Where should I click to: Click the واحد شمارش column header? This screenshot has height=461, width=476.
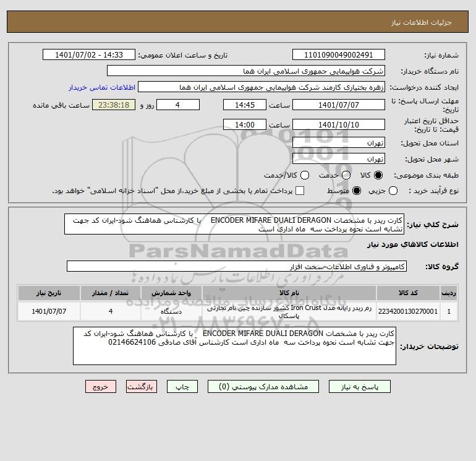pyautogui.click(x=171, y=293)
